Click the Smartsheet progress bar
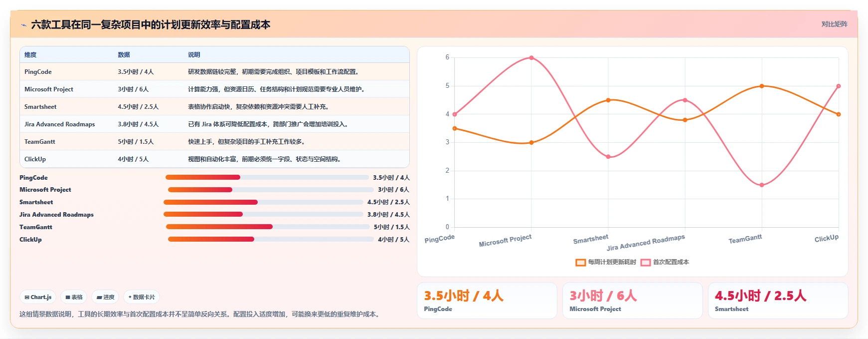Image resolution: width=868 pixels, height=339 pixels. pos(263,202)
